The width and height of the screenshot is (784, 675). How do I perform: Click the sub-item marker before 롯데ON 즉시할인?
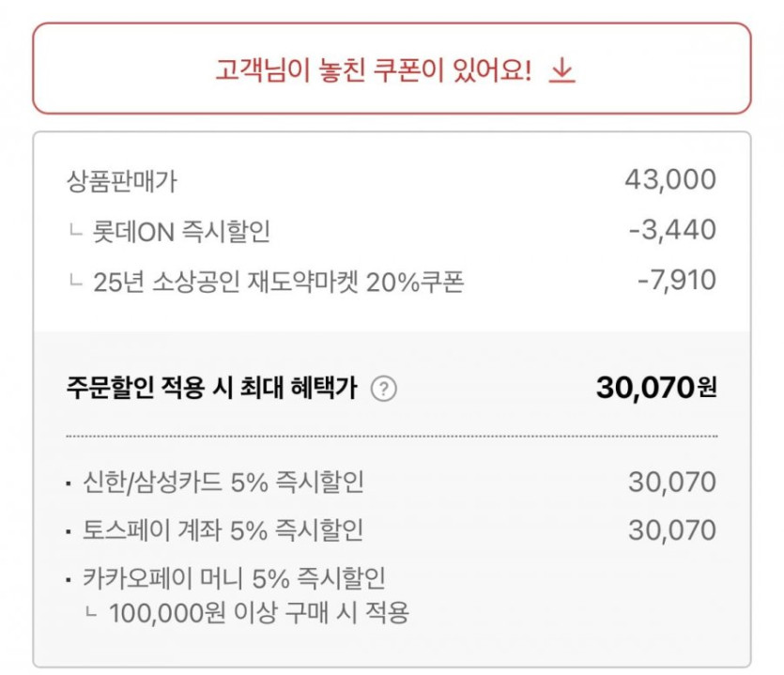[x=76, y=231]
